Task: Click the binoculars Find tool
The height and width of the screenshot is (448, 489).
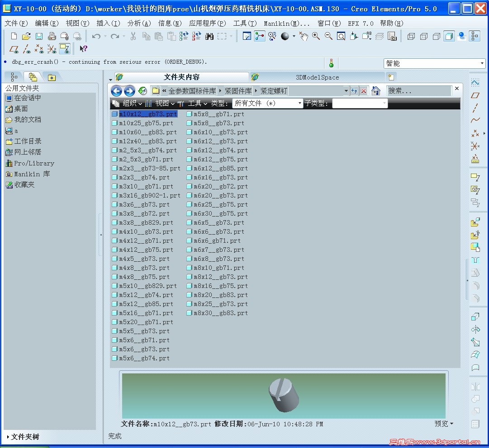Action: point(209,36)
